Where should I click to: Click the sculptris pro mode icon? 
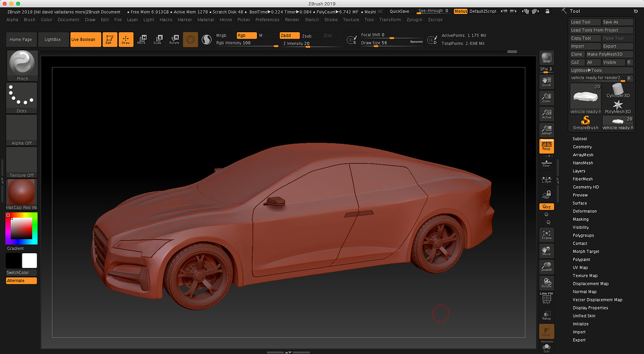coord(206,40)
